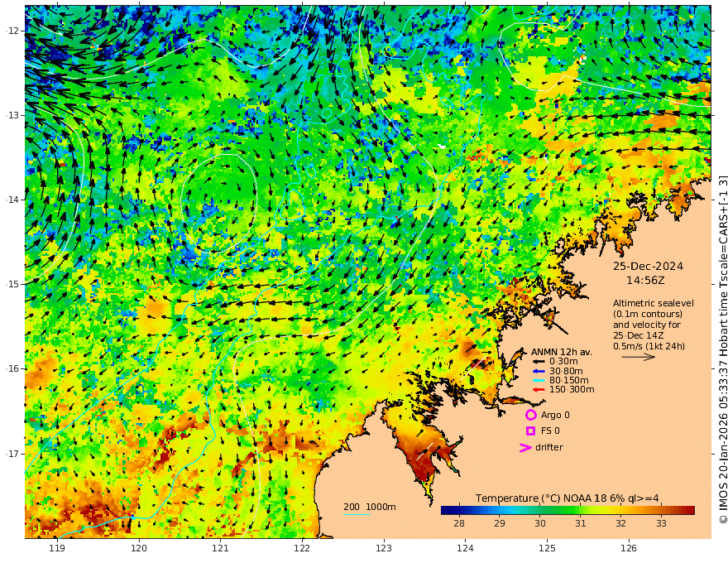Screen dimensions: 728x563
Task: Click the '30-80m' depth label
Action: tap(566, 371)
